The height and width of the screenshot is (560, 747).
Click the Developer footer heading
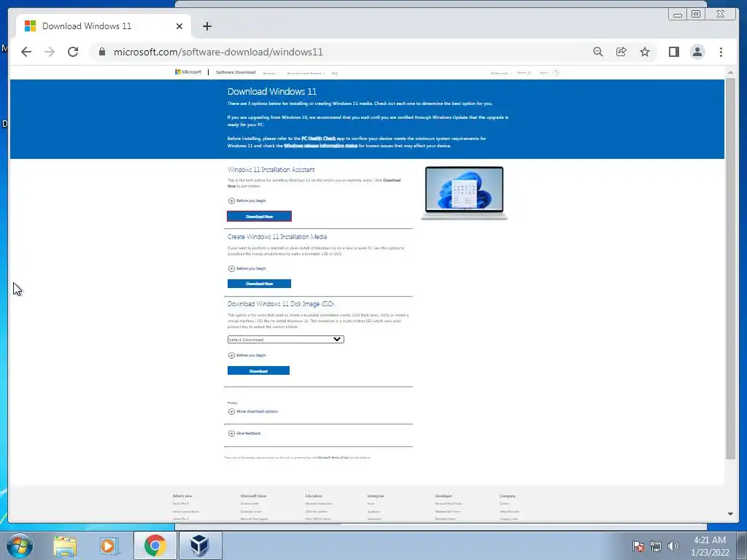point(444,496)
